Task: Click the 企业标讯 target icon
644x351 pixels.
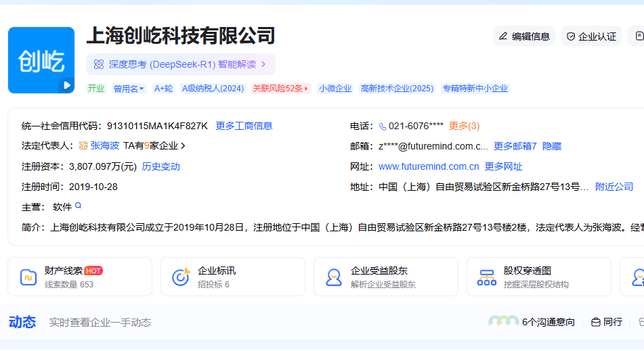Action: point(181,277)
